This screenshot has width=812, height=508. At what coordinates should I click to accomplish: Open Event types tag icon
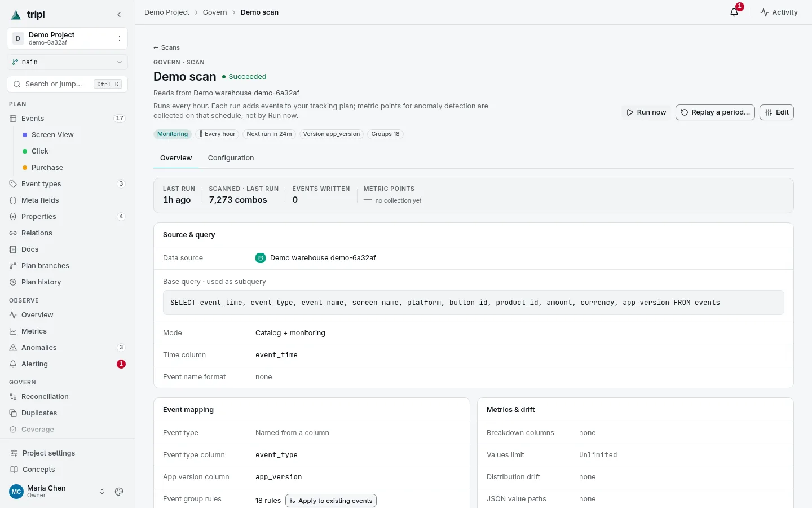(x=13, y=184)
